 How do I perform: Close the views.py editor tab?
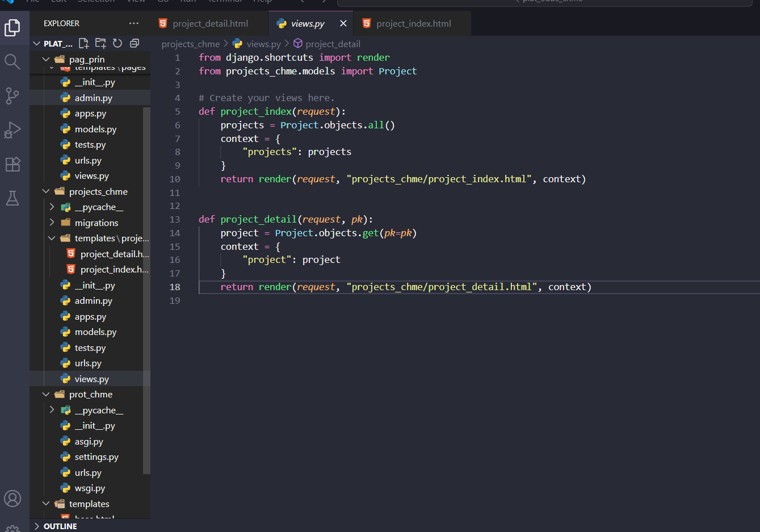343,24
